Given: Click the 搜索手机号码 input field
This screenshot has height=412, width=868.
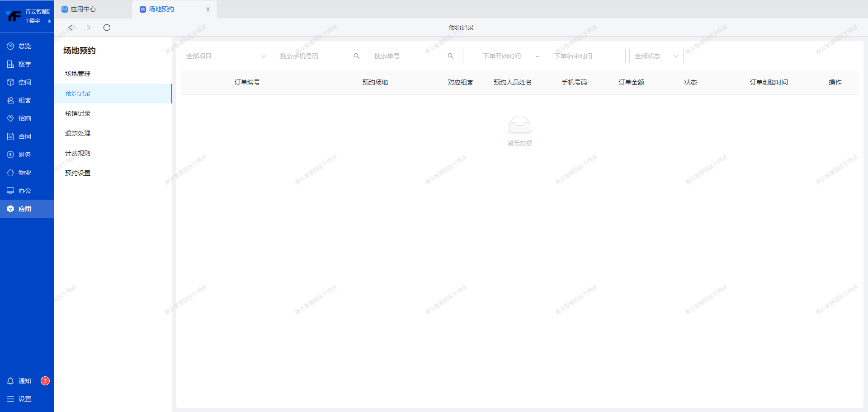Looking at the screenshot, I should [x=314, y=56].
